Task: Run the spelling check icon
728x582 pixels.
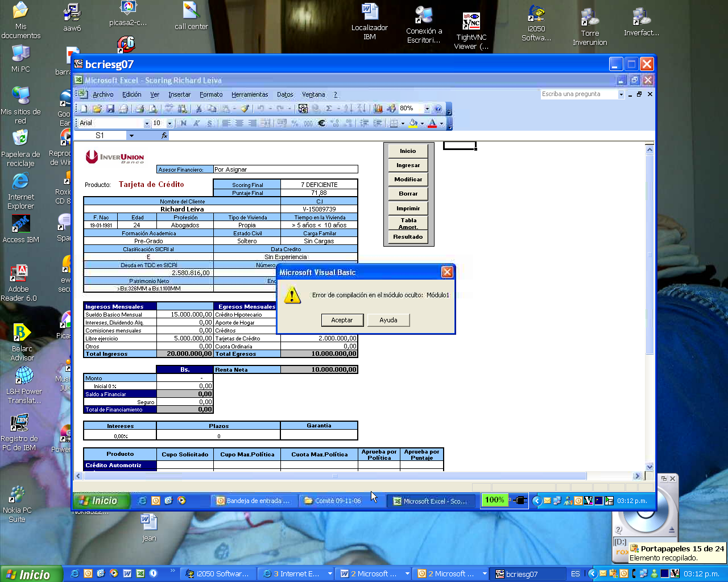Action: pos(169,109)
